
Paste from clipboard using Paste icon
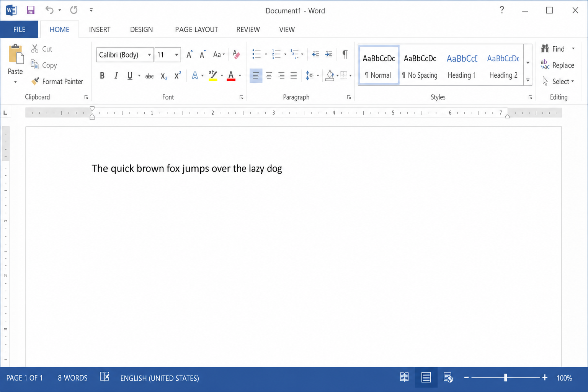(16, 53)
